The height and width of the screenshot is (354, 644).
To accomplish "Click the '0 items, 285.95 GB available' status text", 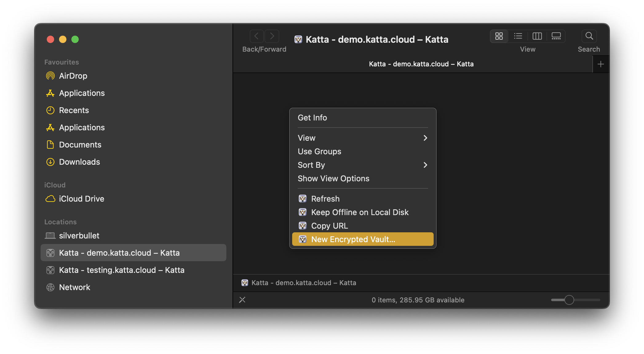I will coord(418,300).
